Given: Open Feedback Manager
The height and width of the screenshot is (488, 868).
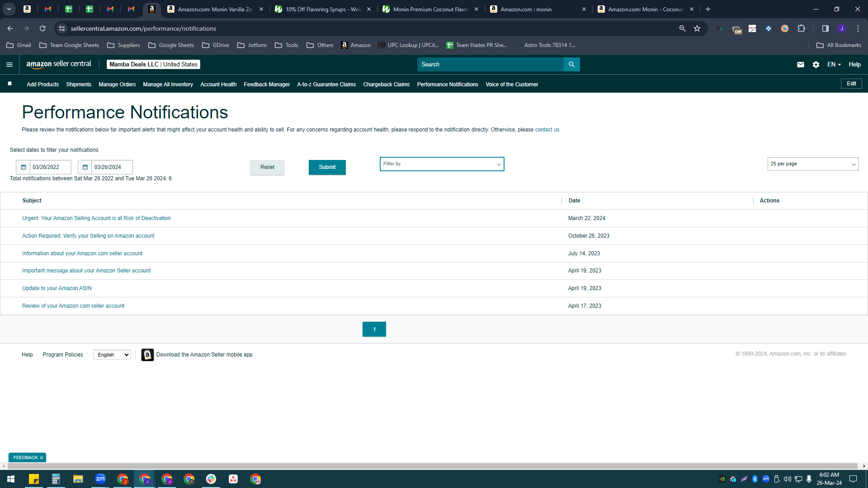Looking at the screenshot, I should (267, 84).
